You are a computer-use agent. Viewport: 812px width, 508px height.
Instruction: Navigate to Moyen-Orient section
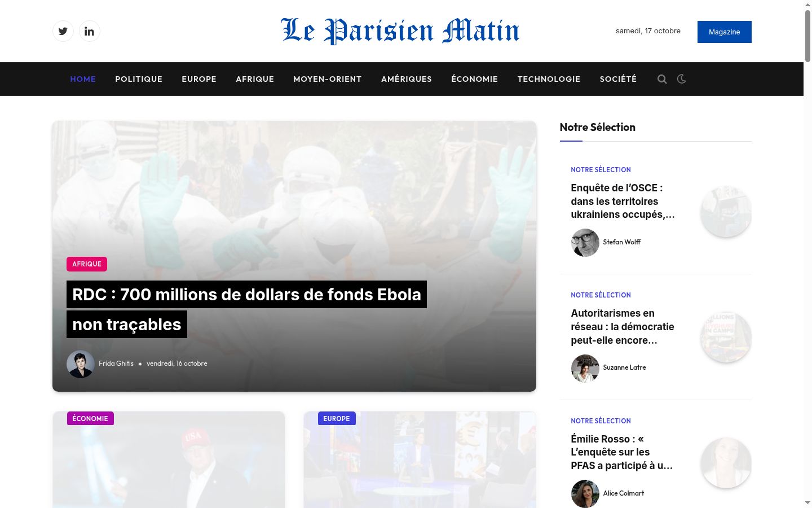click(x=328, y=79)
